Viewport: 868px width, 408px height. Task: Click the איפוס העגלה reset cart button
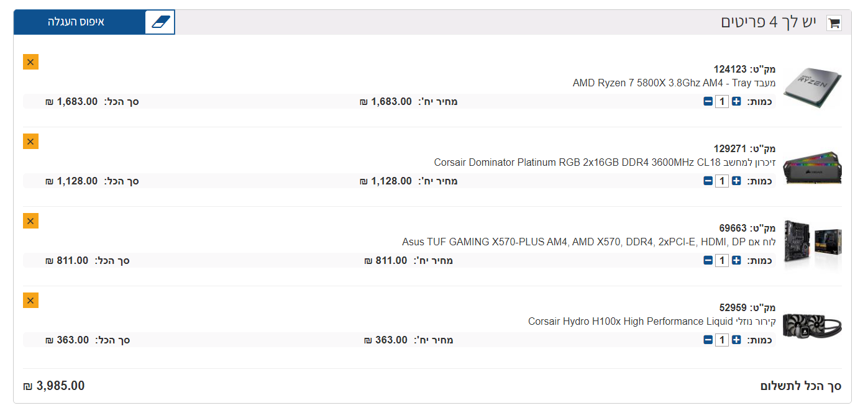(x=76, y=22)
